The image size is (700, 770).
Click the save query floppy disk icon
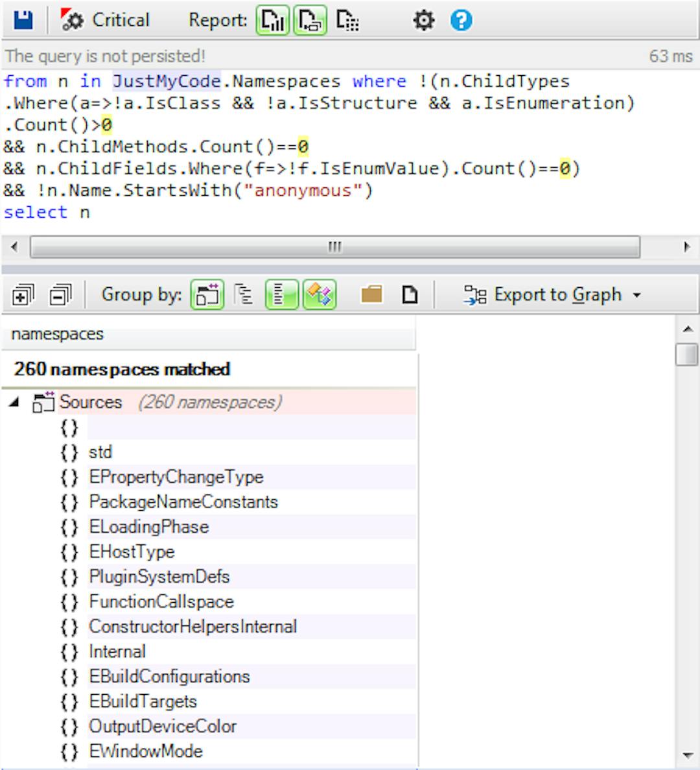(23, 20)
